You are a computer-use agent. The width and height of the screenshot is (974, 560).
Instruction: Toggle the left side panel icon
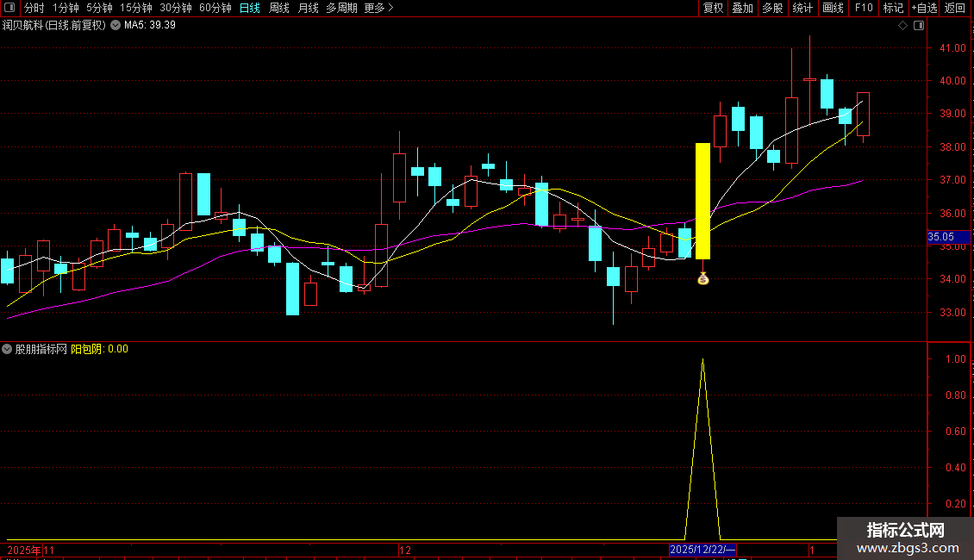[9, 8]
